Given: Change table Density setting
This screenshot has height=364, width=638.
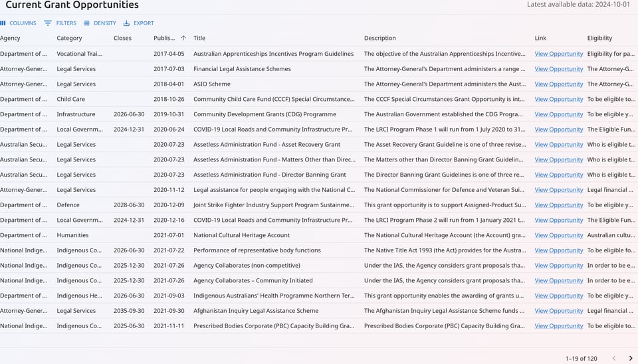Looking at the screenshot, I should pos(100,23).
